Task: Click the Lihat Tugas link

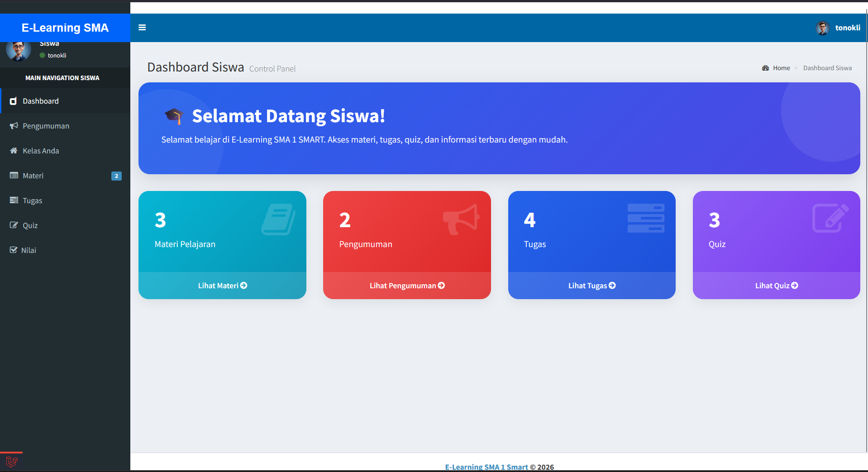Action: [591, 286]
